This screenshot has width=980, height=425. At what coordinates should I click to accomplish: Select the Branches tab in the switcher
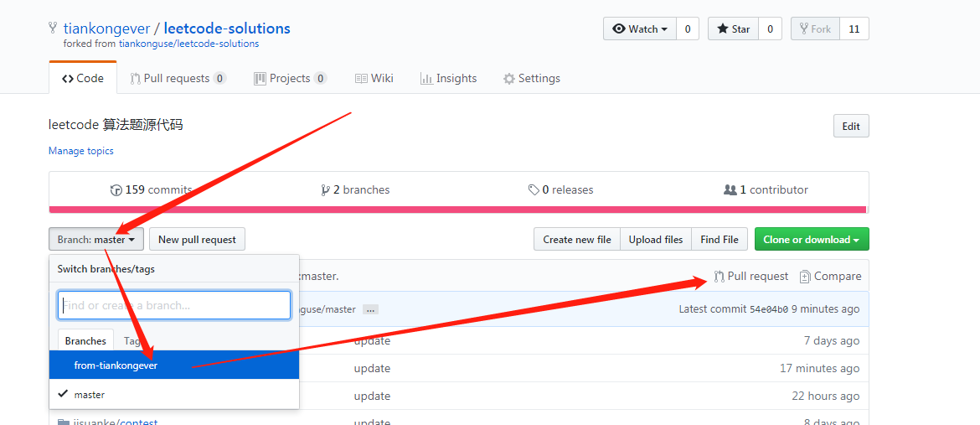85,340
